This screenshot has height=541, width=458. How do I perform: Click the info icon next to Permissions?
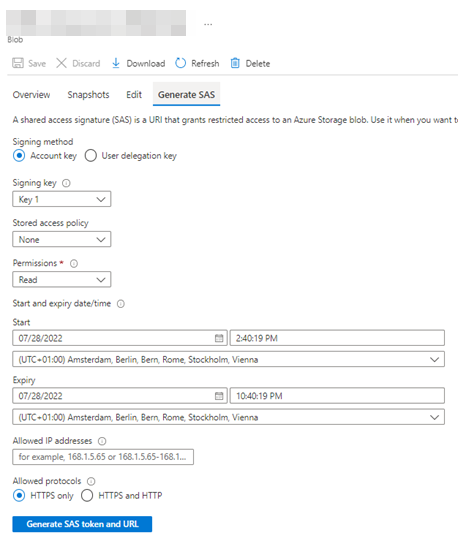74,264
